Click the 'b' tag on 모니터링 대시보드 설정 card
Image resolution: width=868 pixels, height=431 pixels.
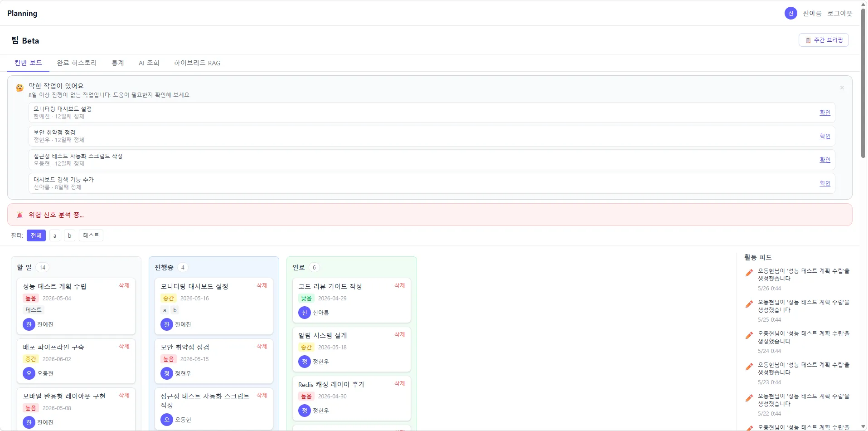coord(175,310)
